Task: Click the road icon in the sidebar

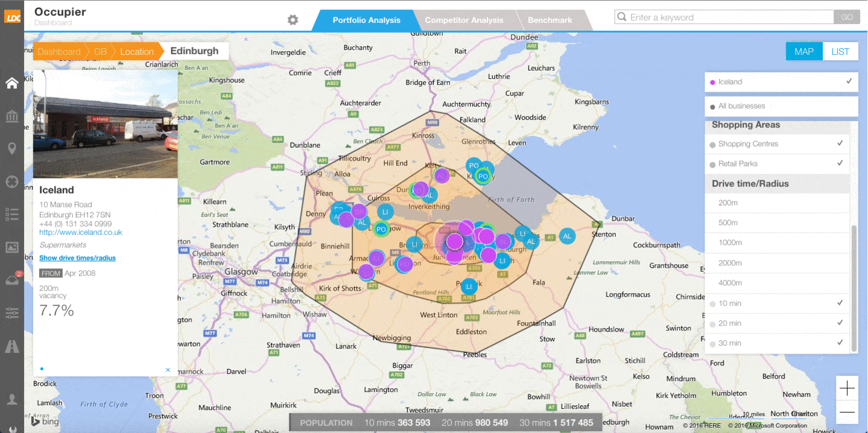Action: (11, 346)
